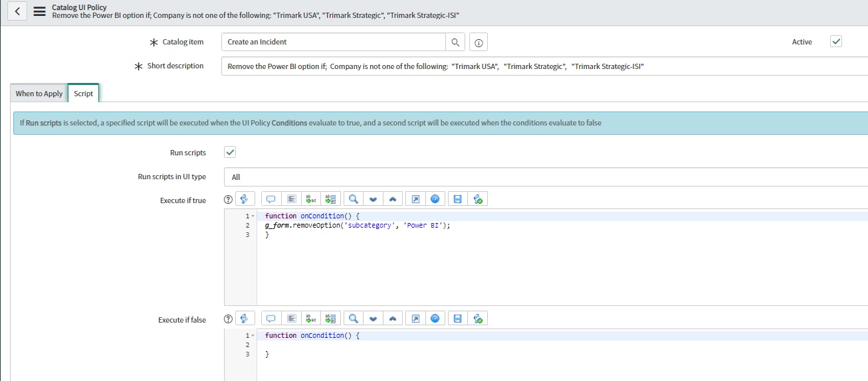Click Replace icon in Execute if false toolbar
Viewport: 868px width, 381px height.
point(310,319)
